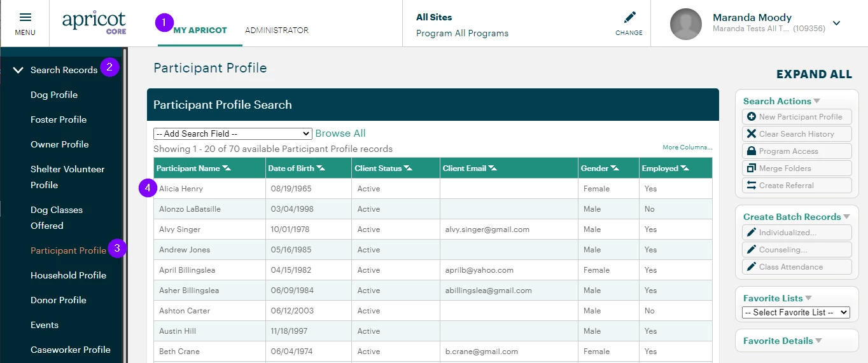This screenshot has width=868, height=363.
Task: Open Household Profile in sidebar
Action: (68, 275)
